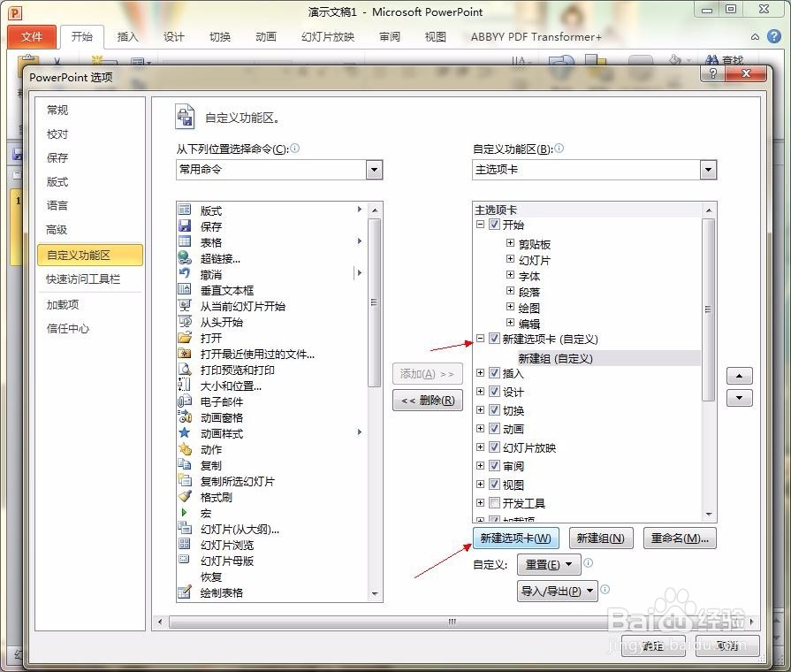Open PowerPoint help question mark icon
This screenshot has width=791, height=672.
coord(774,36)
